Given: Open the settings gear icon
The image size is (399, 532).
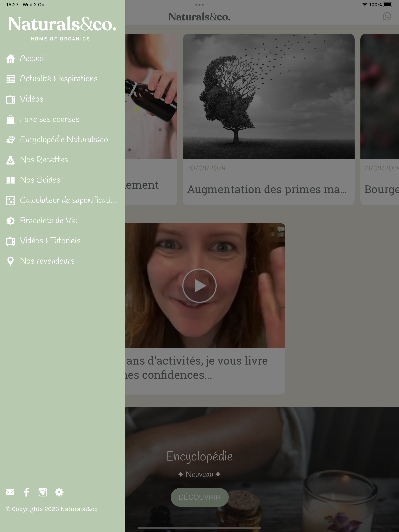Looking at the screenshot, I should click(x=59, y=492).
